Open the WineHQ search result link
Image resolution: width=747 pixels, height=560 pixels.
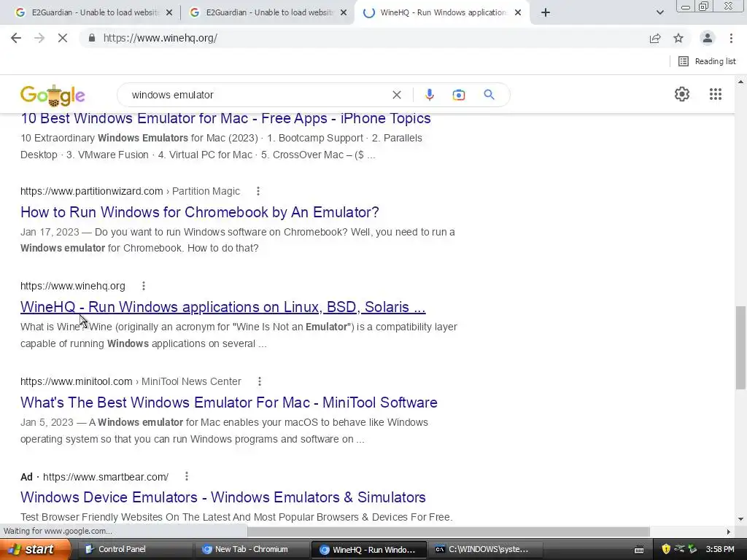(223, 307)
